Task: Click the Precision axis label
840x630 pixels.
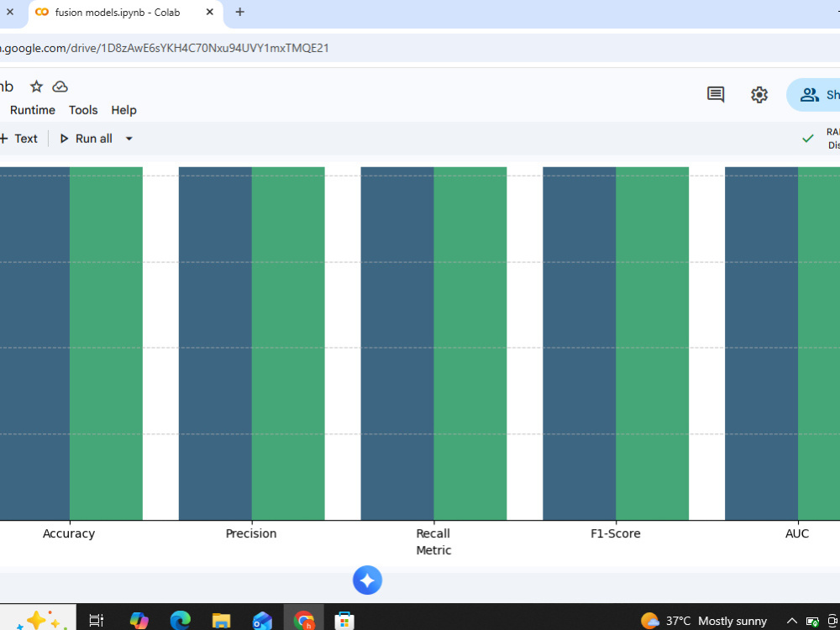Action: (x=250, y=533)
